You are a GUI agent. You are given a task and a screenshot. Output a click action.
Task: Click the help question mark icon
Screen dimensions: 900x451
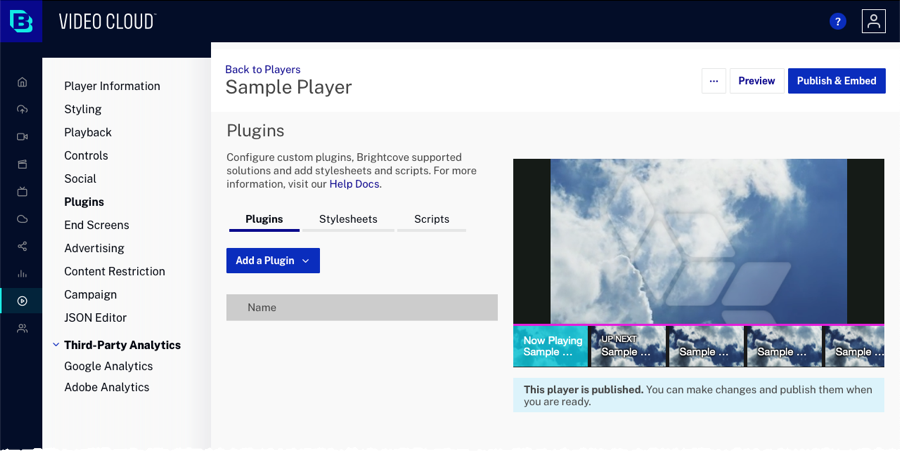pyautogui.click(x=838, y=21)
